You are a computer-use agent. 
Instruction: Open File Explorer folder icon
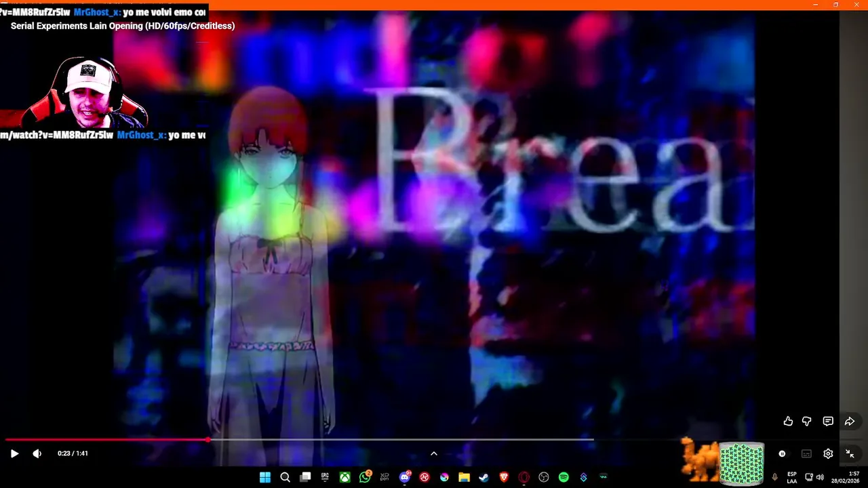click(x=464, y=477)
